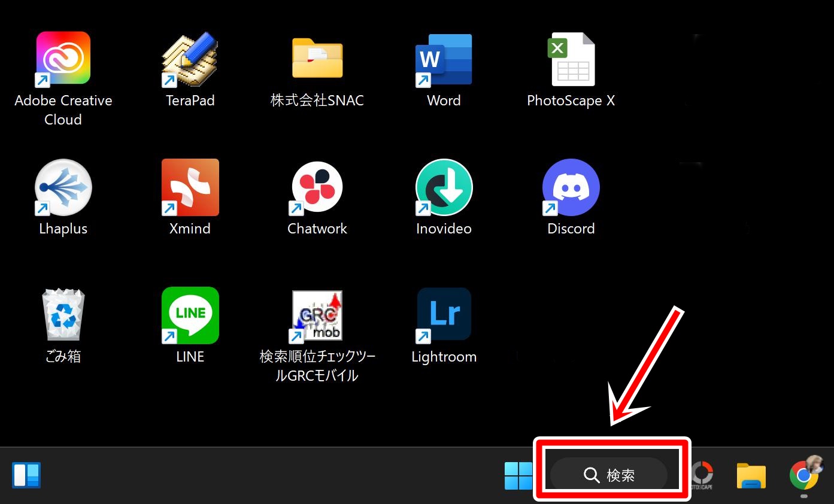Open the Xmind mind-mapping app
Screen dimensions: 834x504
coord(190,187)
